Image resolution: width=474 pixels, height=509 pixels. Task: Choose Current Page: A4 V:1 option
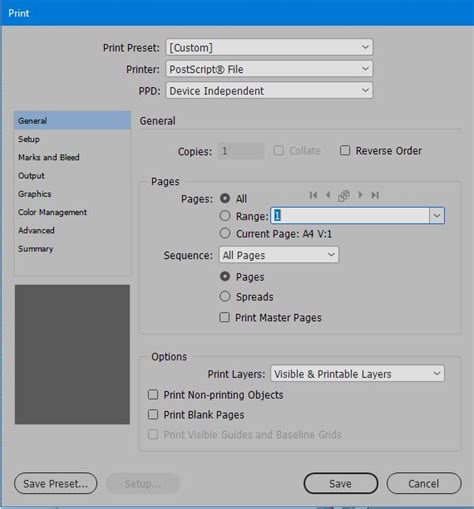point(225,233)
